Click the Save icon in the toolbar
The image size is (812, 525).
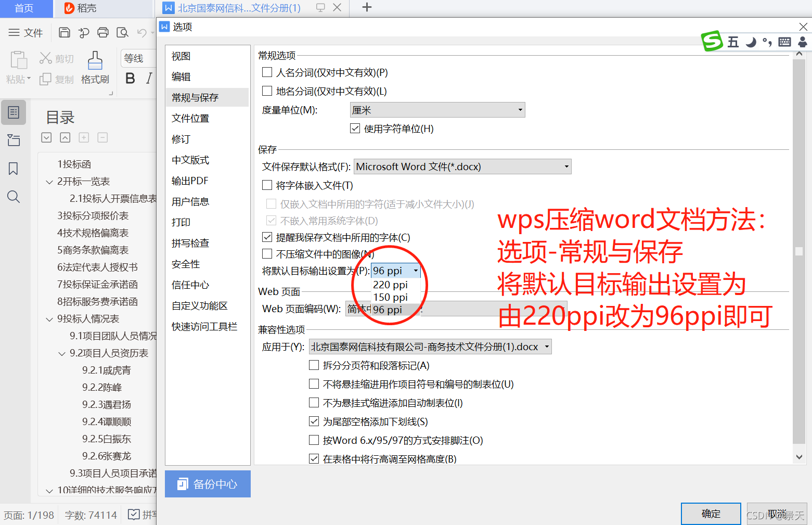65,33
